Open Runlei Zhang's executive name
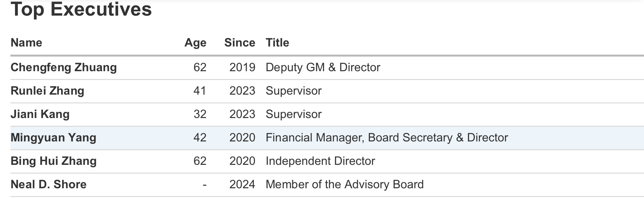This screenshot has width=644, height=198. click(47, 91)
